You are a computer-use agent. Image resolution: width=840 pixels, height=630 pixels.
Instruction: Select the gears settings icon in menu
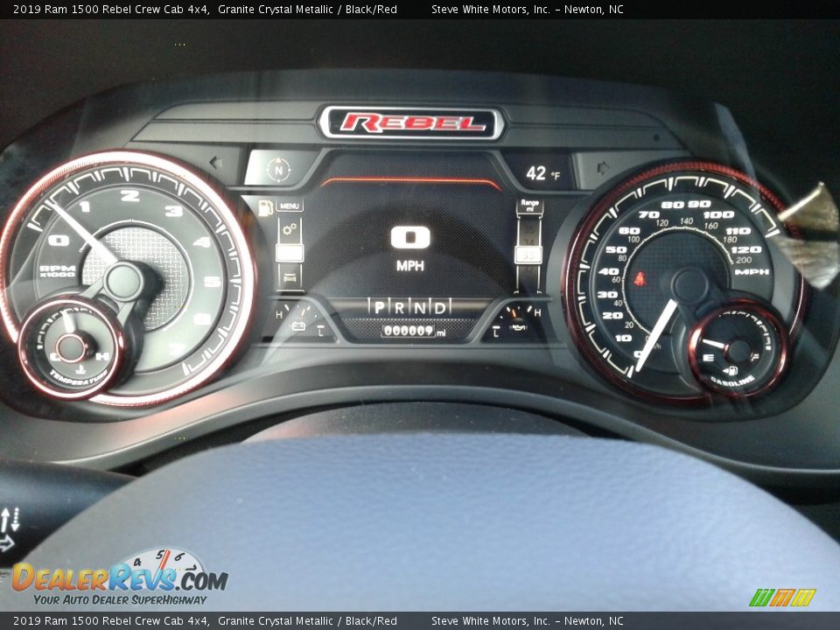(x=290, y=230)
